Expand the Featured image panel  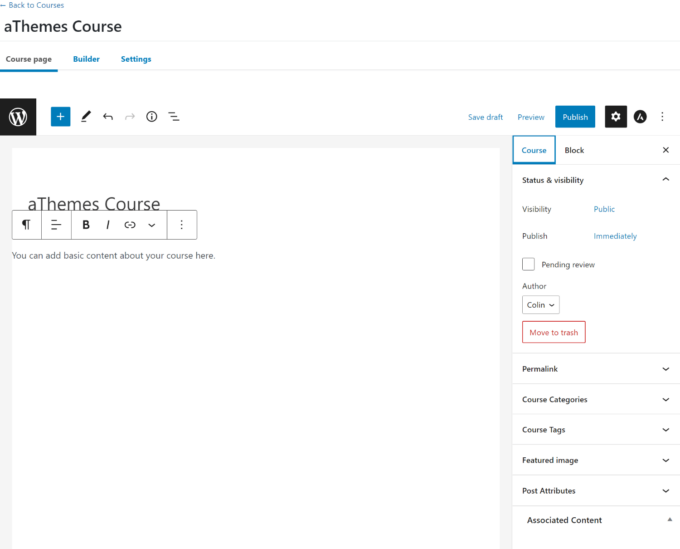[596, 460]
